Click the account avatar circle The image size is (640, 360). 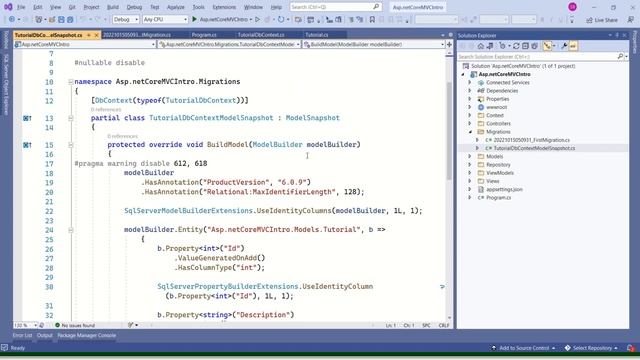click(x=573, y=7)
